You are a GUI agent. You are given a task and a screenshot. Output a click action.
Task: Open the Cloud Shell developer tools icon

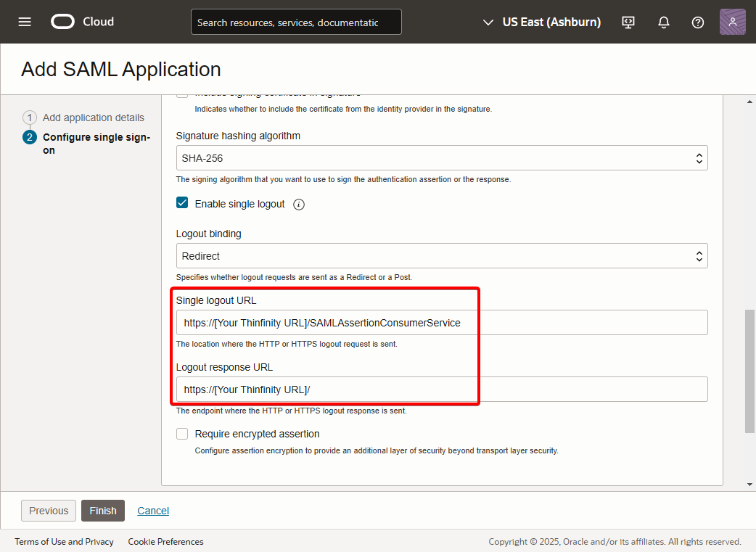628,22
